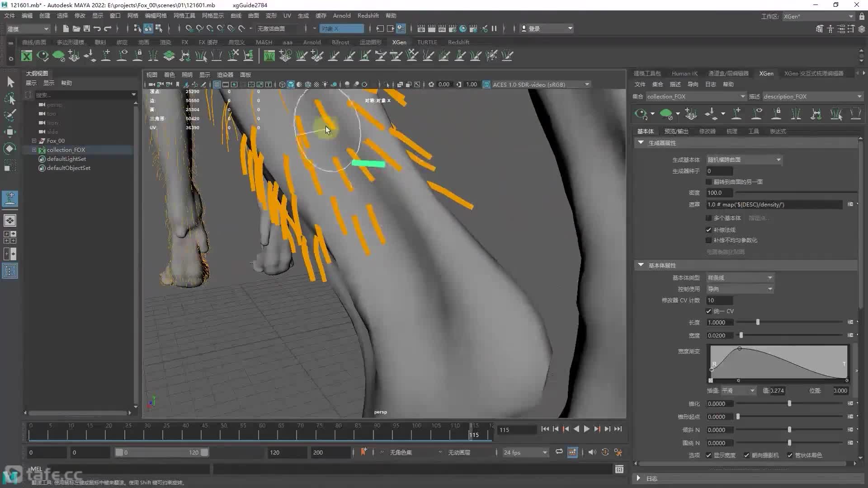Toggle viewport grid display icon

tap(217, 84)
